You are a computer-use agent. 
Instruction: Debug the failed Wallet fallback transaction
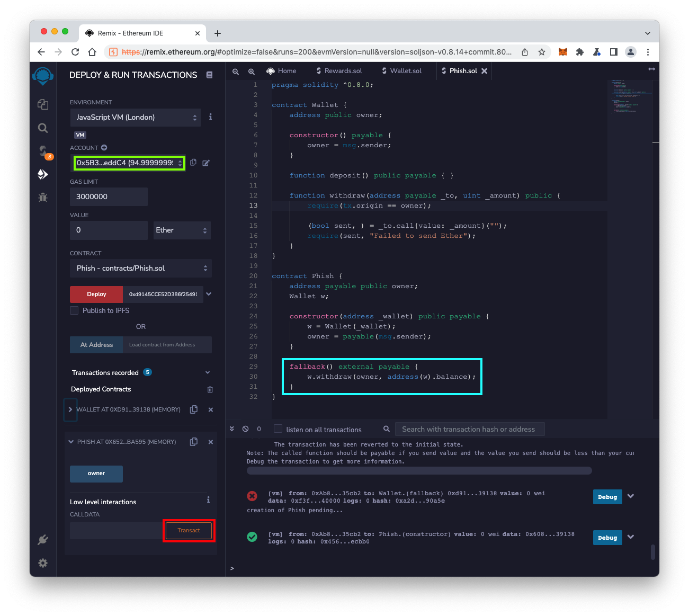[x=607, y=497]
